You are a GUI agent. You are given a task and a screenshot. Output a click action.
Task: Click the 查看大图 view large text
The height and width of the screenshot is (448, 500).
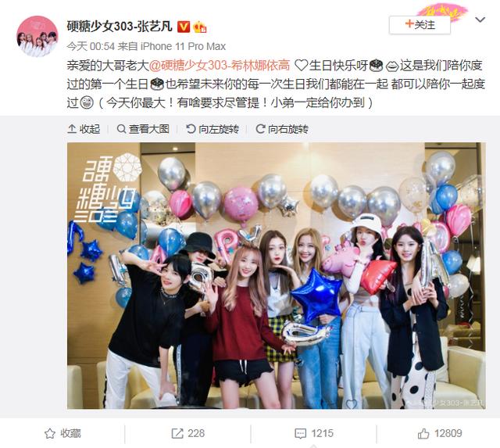[x=149, y=129]
